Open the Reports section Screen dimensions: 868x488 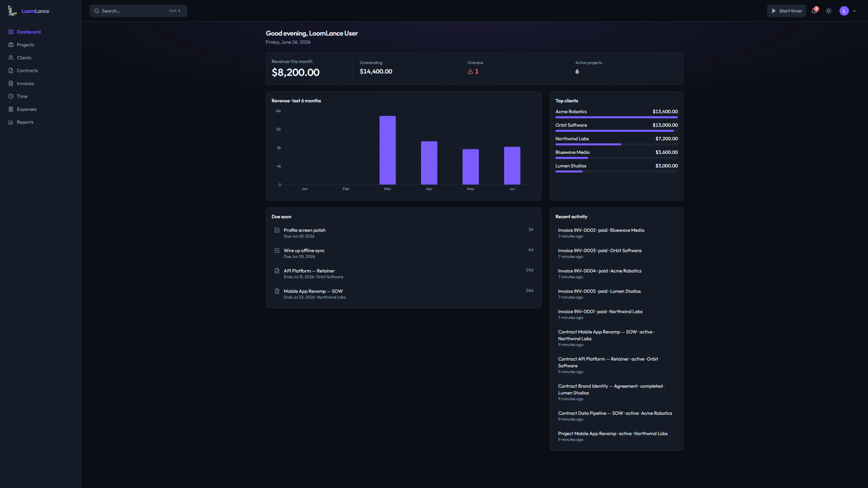[x=41, y=122]
